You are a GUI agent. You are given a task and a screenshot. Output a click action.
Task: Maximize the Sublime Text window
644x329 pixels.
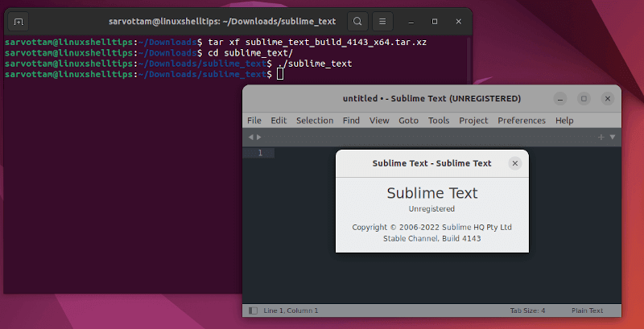584,98
